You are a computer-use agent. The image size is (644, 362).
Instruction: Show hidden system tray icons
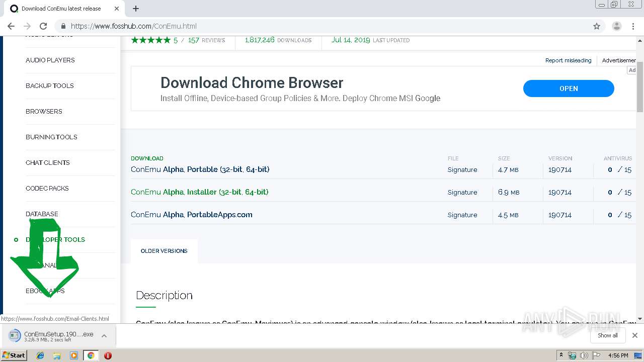(x=561, y=355)
